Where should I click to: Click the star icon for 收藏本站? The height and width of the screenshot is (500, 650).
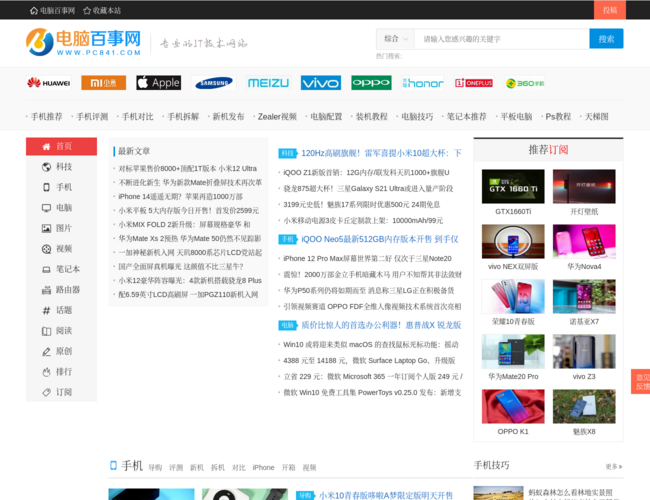point(87,11)
